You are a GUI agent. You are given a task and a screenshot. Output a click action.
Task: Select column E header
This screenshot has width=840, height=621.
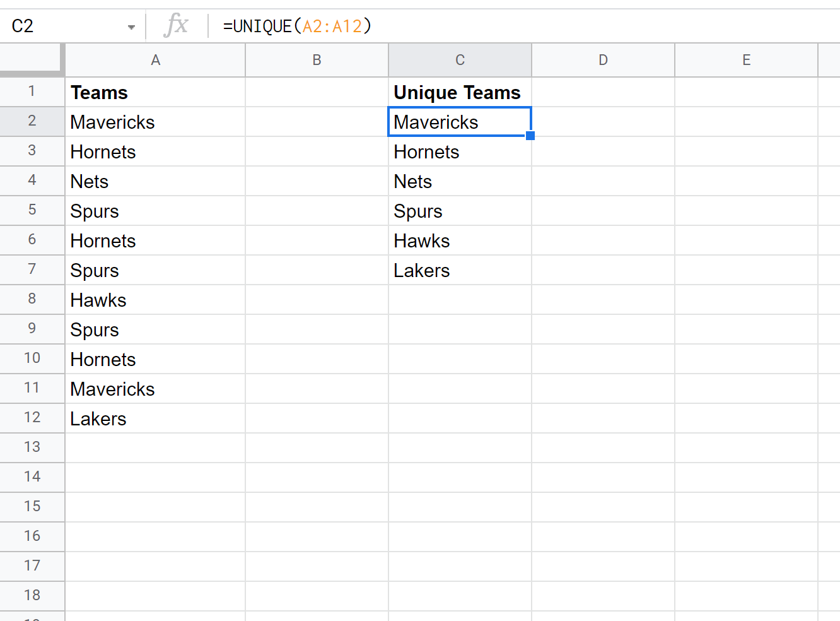pos(746,61)
